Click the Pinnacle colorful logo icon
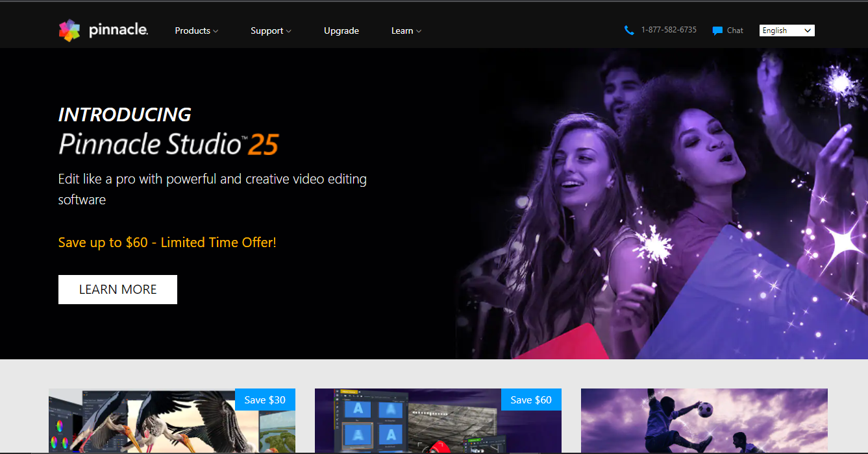The height and width of the screenshot is (454, 868). click(x=69, y=30)
